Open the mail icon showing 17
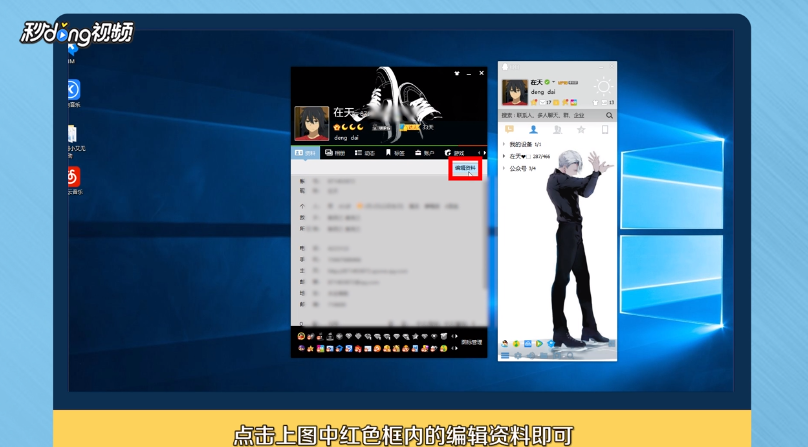 point(545,103)
